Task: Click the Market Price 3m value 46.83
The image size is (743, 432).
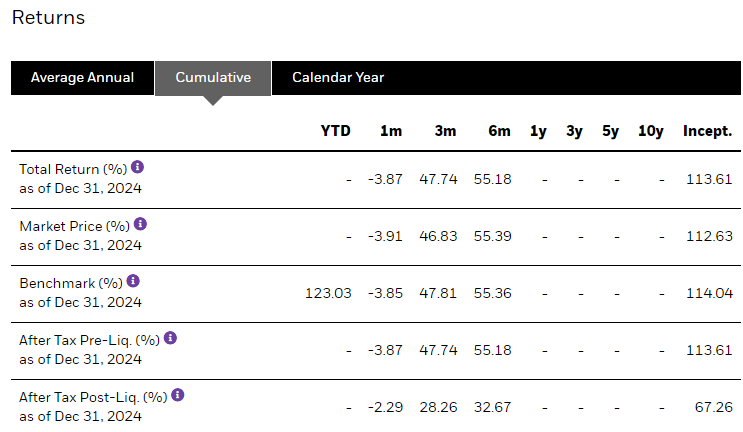Action: (438, 236)
